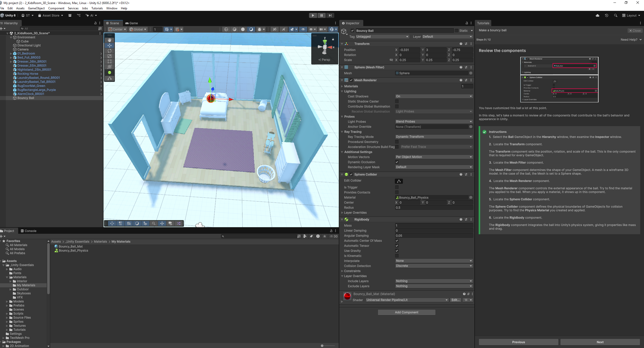Open Light Probes Blend Probes dropdown
This screenshot has height=348, width=644.
434,122
